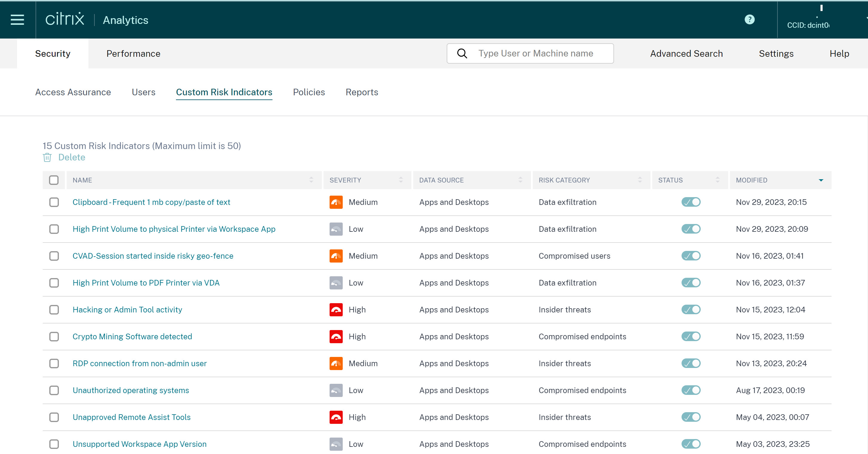
Task: Click the Delete trash can icon
Action: click(47, 157)
